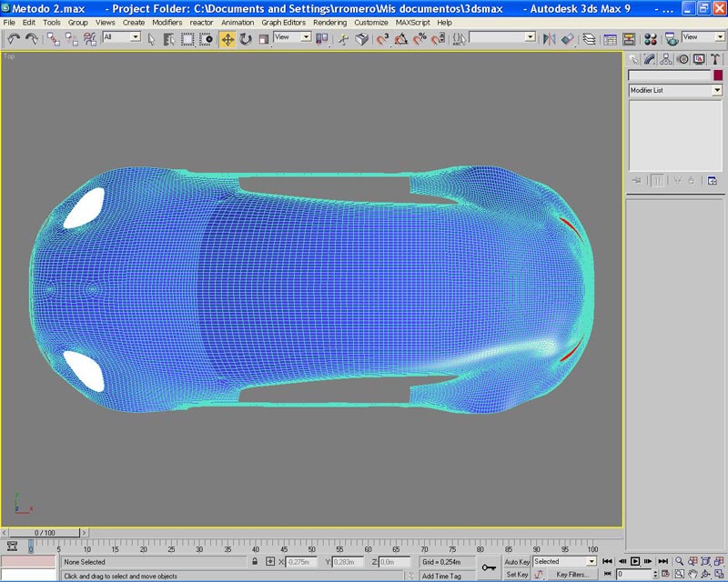Click the Select and Manipulate tool
The width and height of the screenshot is (728, 582).
coord(344,39)
